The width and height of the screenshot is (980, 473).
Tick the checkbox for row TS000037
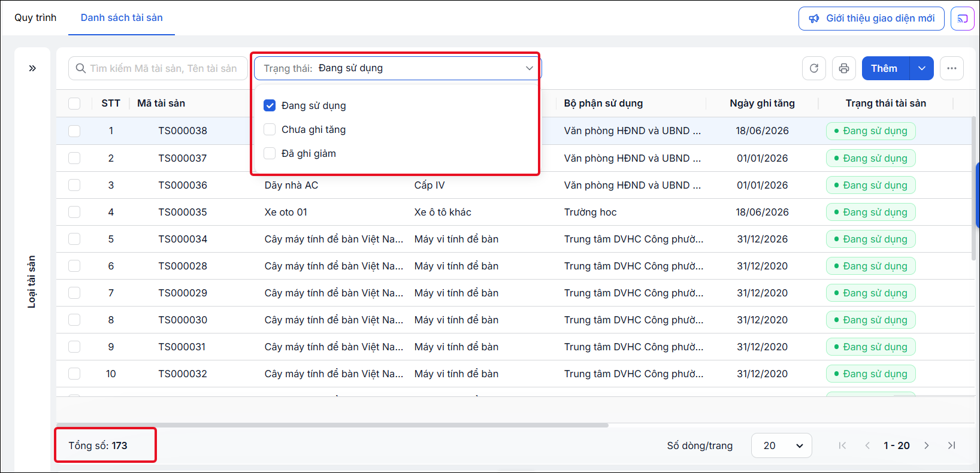tap(74, 158)
